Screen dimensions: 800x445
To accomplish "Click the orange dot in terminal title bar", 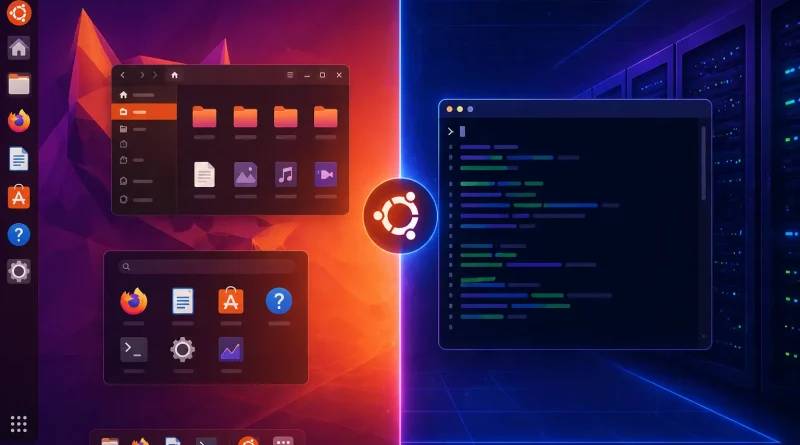I will tap(449, 109).
